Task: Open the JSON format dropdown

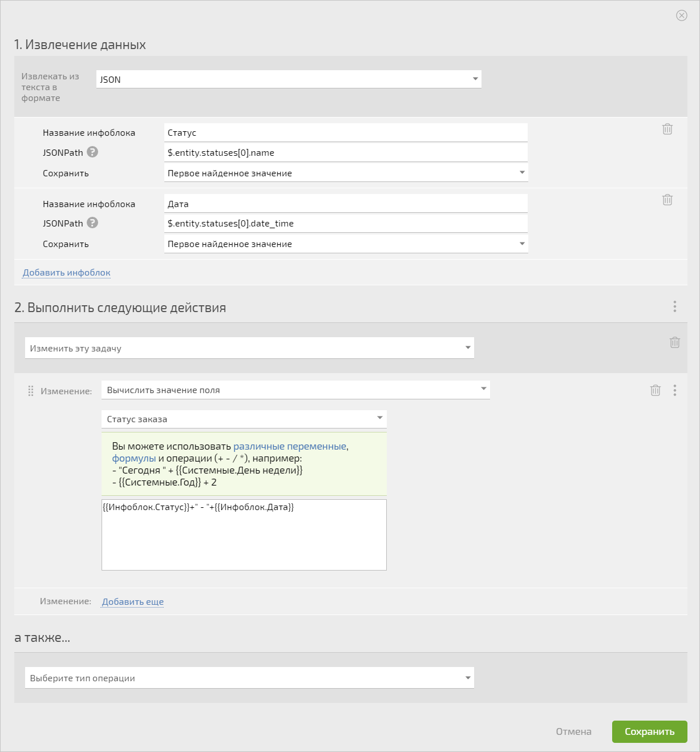Action: (289, 79)
